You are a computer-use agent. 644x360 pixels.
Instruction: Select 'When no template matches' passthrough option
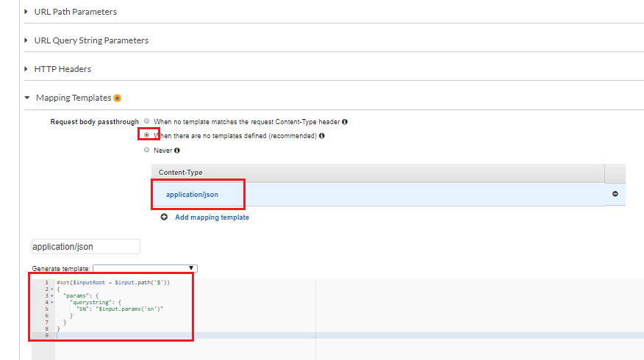(x=146, y=121)
